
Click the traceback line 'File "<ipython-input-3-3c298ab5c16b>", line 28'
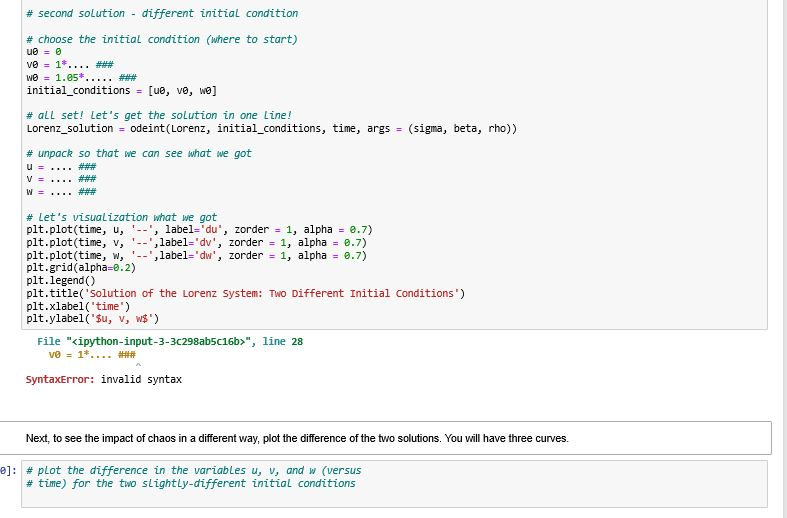coord(170,342)
